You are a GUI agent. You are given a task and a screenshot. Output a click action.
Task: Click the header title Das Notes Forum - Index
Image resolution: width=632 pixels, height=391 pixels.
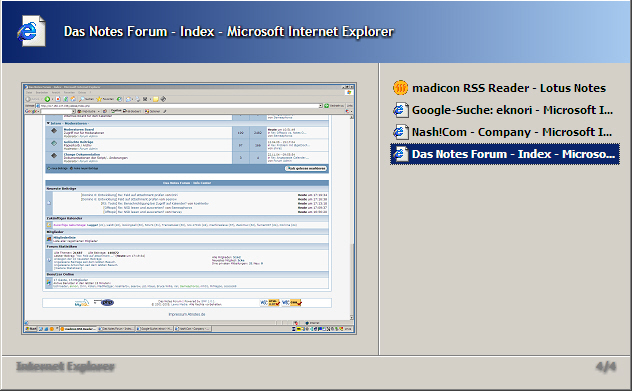229,31
